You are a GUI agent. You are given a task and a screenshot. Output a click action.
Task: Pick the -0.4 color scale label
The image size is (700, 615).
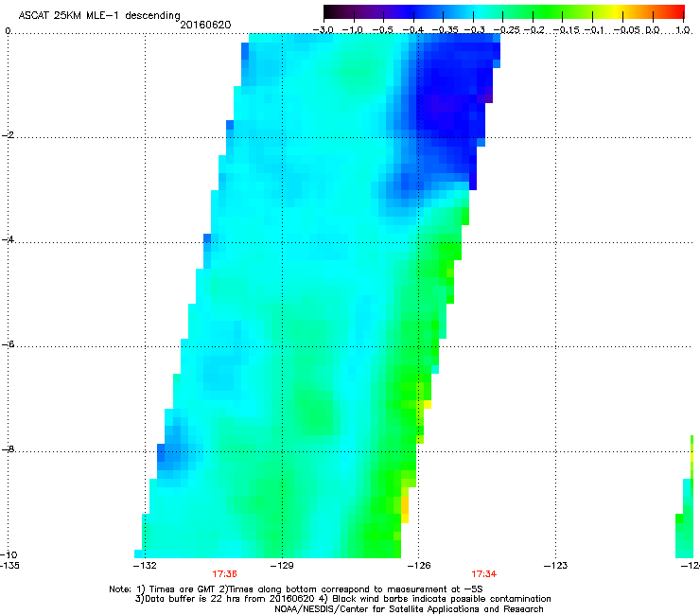pos(413,30)
